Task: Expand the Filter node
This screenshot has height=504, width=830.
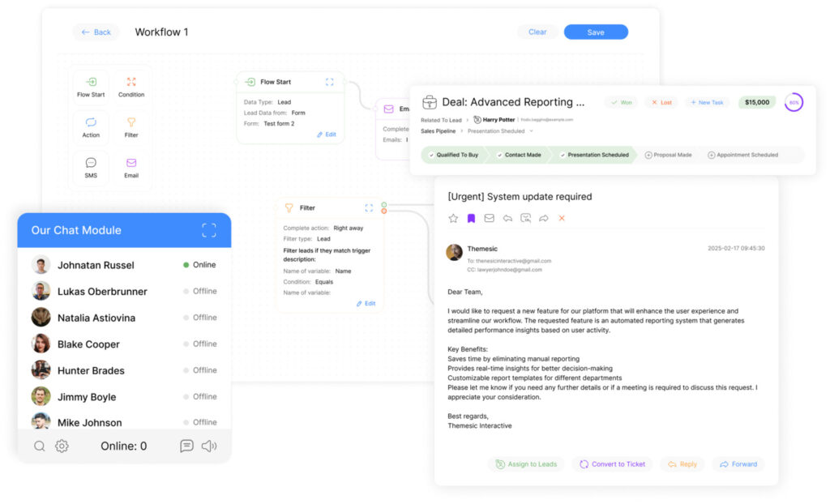Action: click(x=369, y=208)
